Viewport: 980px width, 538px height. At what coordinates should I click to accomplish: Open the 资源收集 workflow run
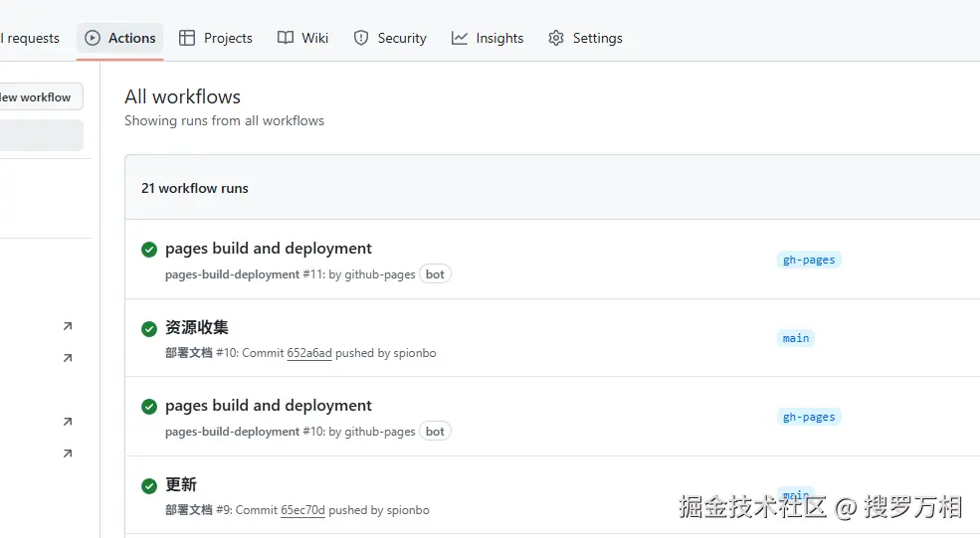pyautogui.click(x=197, y=327)
